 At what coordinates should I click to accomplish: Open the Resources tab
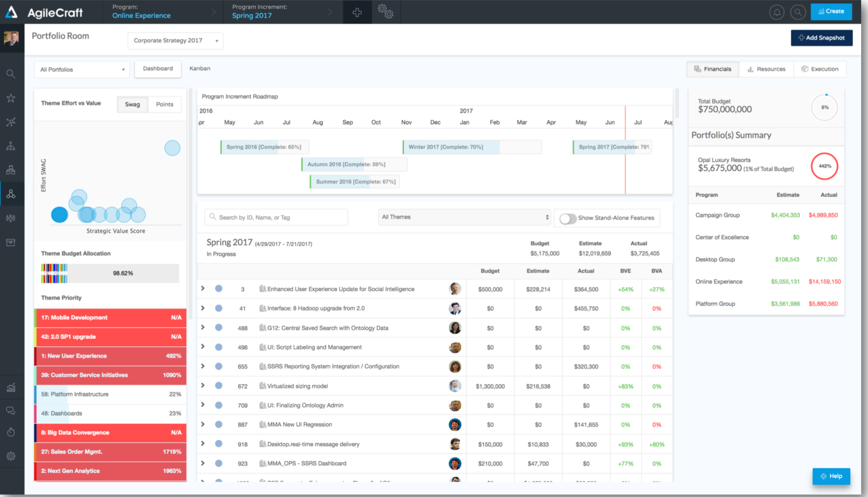[x=766, y=69]
